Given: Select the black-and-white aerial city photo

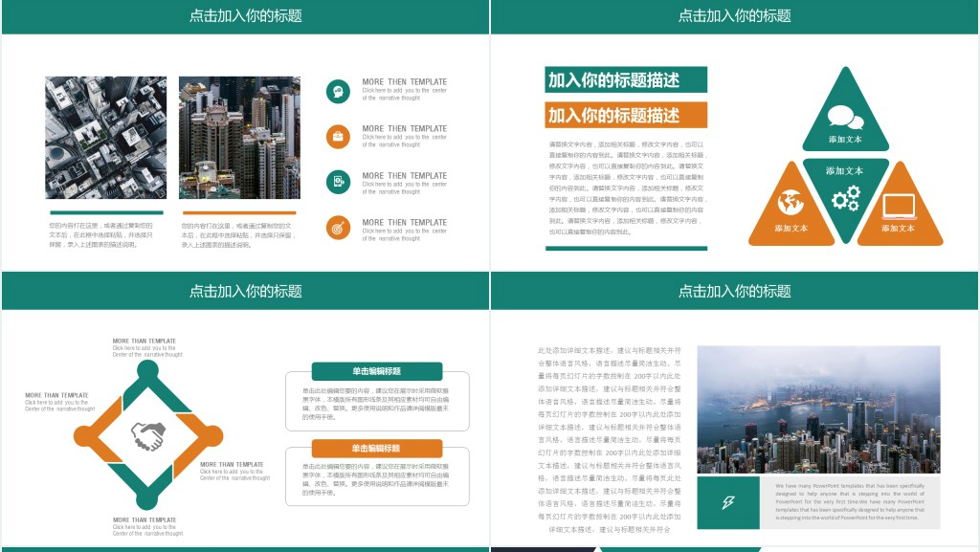Looking at the screenshot, I should coord(105,138).
